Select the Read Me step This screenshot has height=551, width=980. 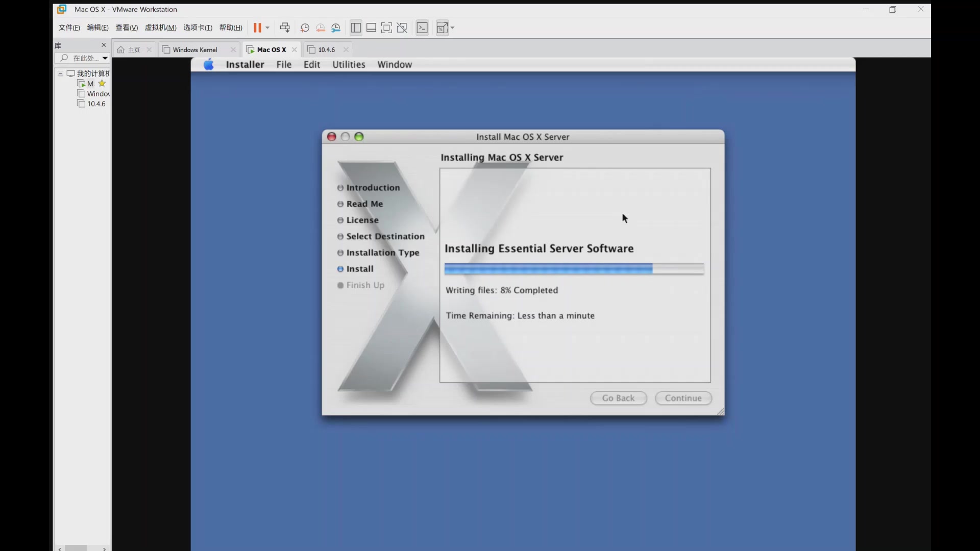click(x=360, y=204)
